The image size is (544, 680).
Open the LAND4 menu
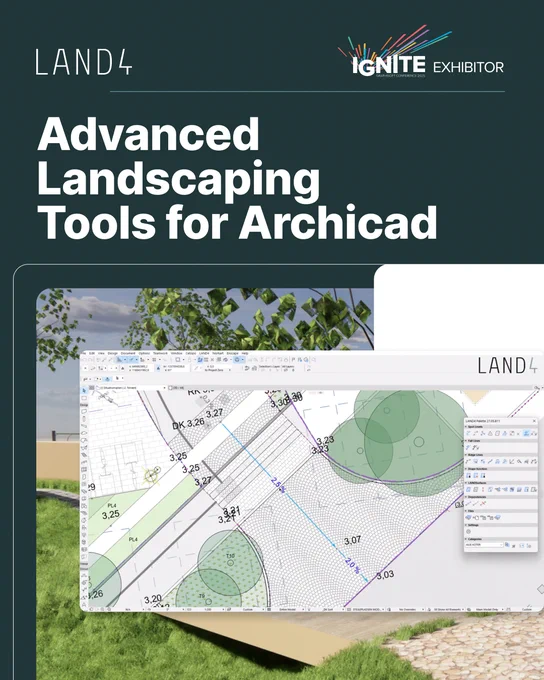tap(204, 353)
